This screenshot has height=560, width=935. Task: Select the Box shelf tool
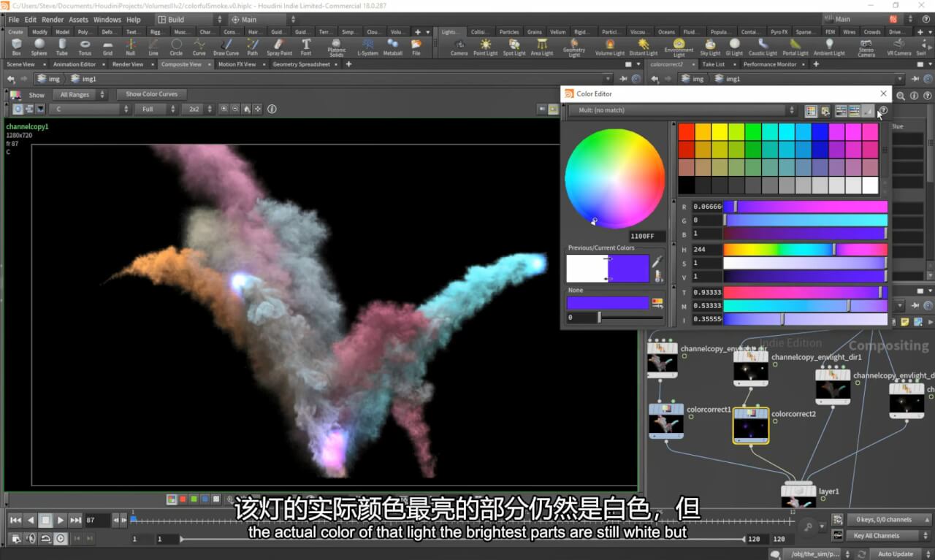click(16, 47)
